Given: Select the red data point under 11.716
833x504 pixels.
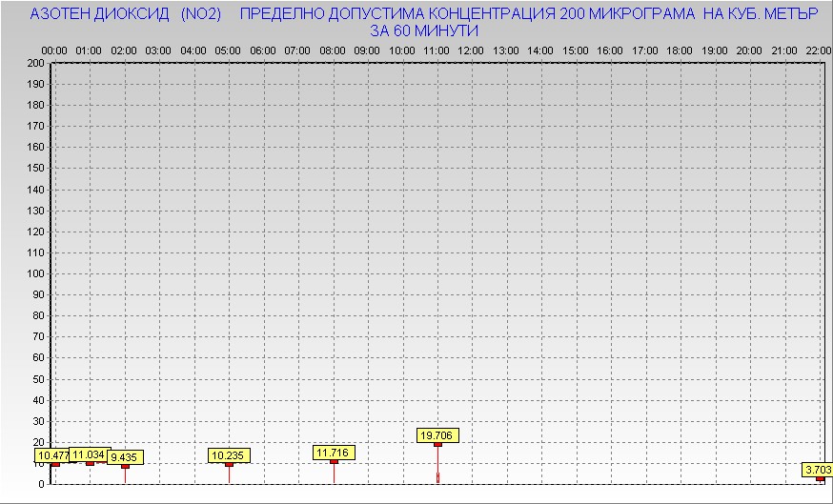Looking at the screenshot, I should [x=333, y=462].
